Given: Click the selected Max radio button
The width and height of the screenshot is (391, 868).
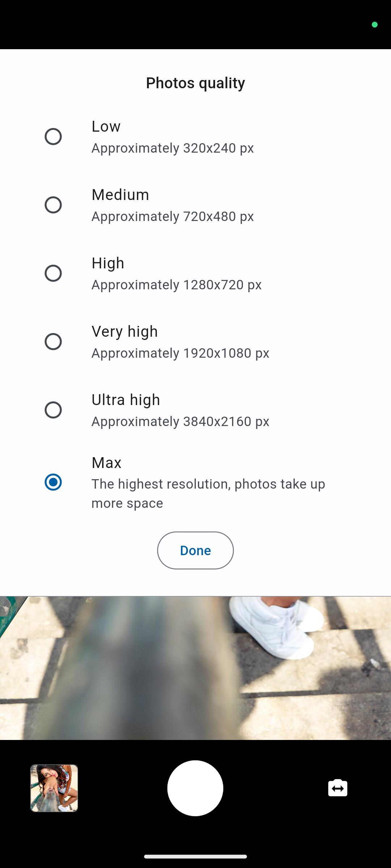Looking at the screenshot, I should (53, 482).
